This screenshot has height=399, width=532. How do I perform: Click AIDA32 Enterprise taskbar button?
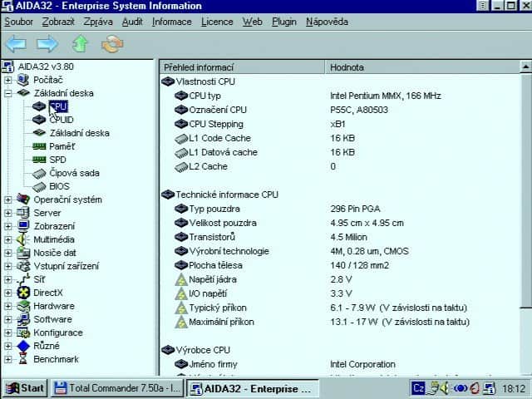[253, 388]
